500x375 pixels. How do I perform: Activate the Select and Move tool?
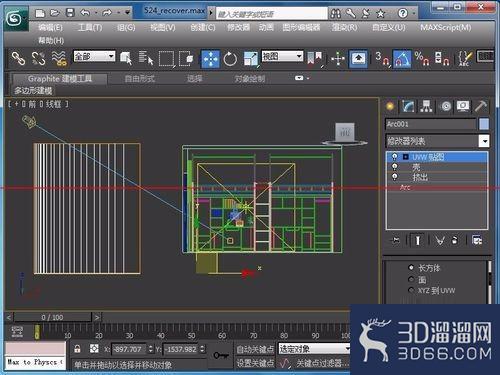pyautogui.click(x=210, y=59)
